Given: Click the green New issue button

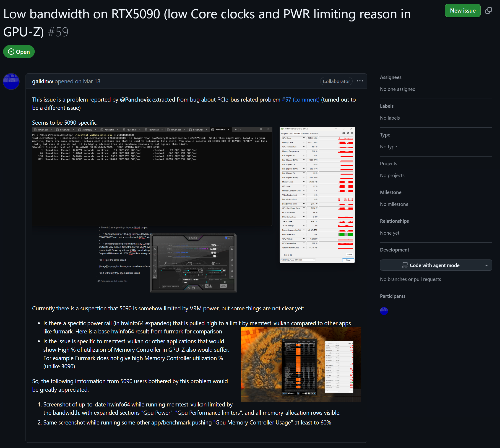Looking at the screenshot, I should point(462,10).
